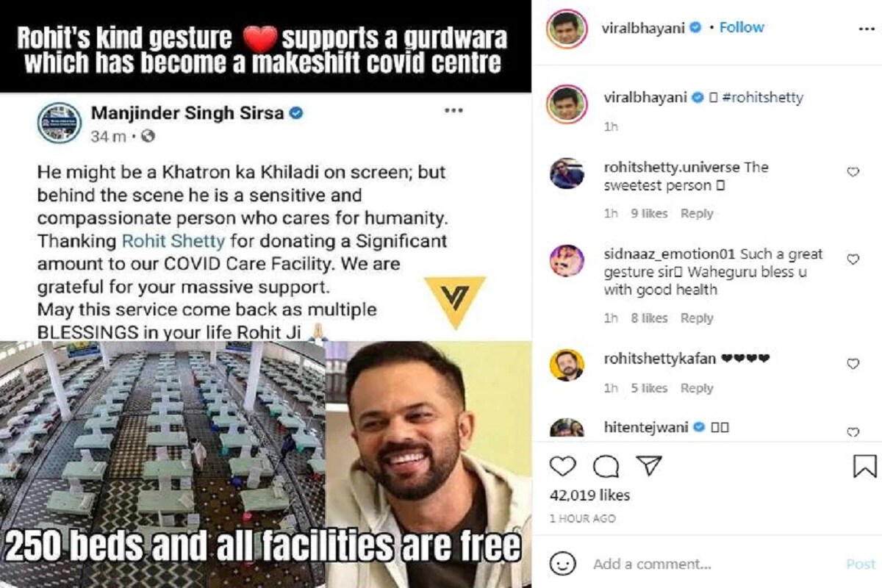Like sidnaaz_emotion01 comment heart
This screenshot has height=588, width=882.
pos(853,259)
